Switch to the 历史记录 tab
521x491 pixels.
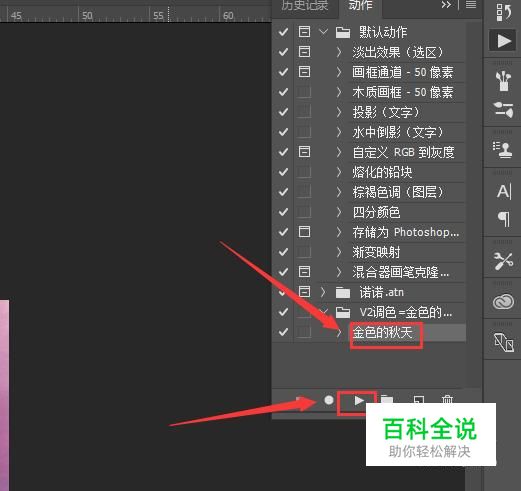pyautogui.click(x=304, y=5)
